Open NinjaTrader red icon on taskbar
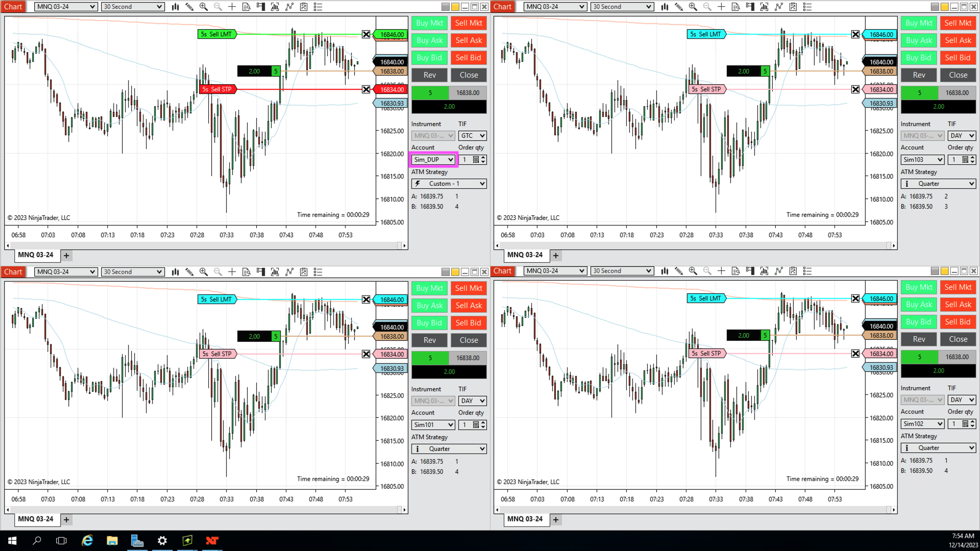The width and height of the screenshot is (980, 551). tap(212, 541)
